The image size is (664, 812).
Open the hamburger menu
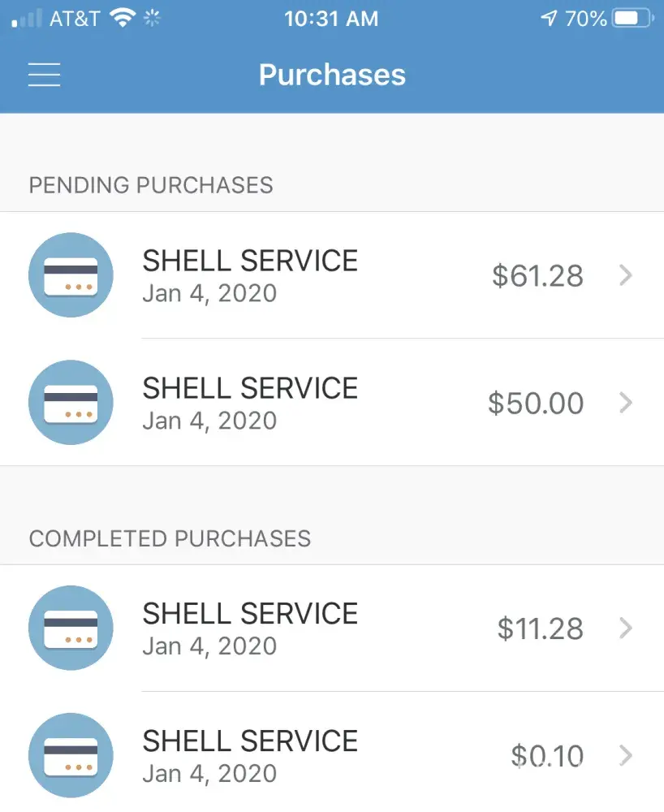coord(45,75)
